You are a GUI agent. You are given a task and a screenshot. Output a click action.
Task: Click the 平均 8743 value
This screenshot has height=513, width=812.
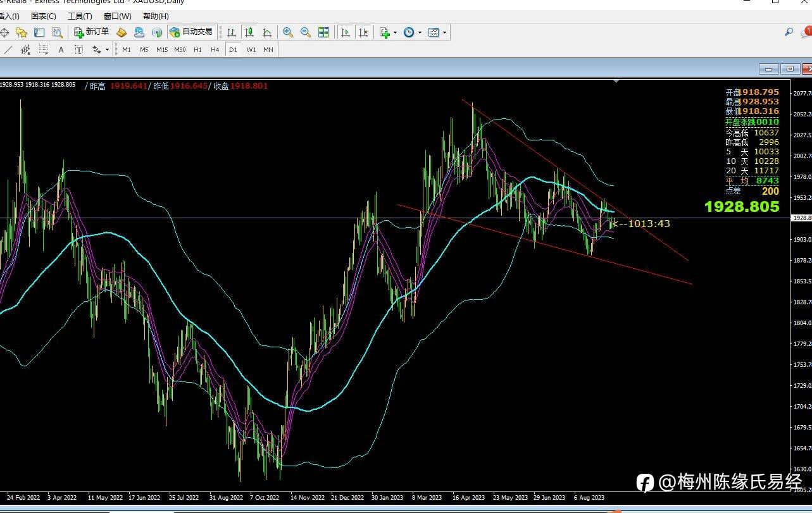coord(768,181)
